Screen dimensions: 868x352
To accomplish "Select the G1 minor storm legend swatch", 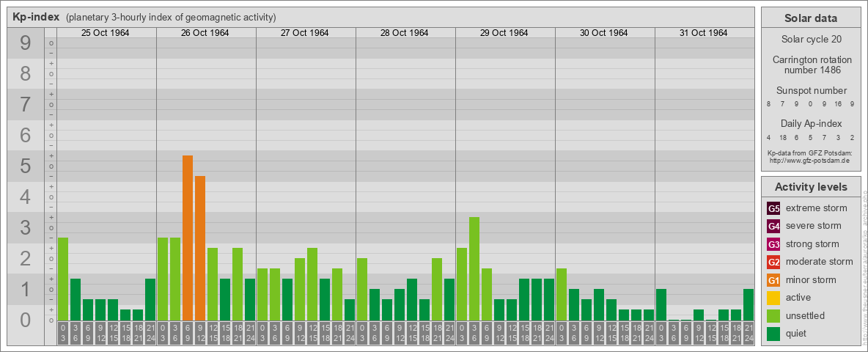I will tap(773, 280).
